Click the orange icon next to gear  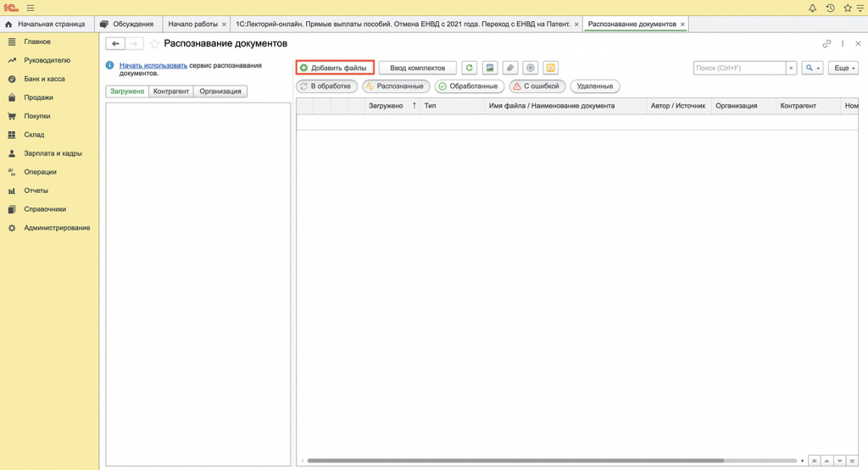pos(550,68)
